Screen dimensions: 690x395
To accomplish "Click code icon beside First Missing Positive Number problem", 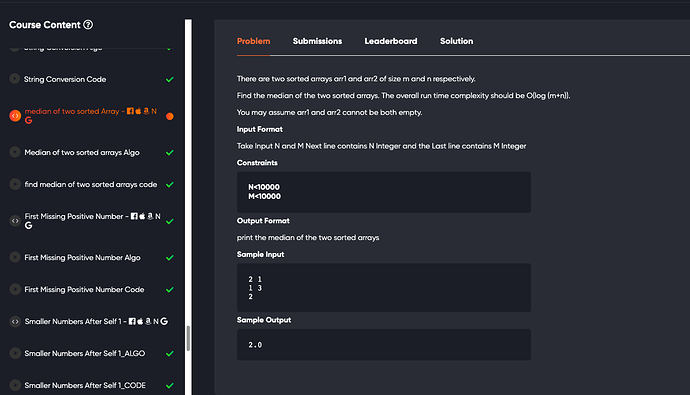I will click(15, 221).
